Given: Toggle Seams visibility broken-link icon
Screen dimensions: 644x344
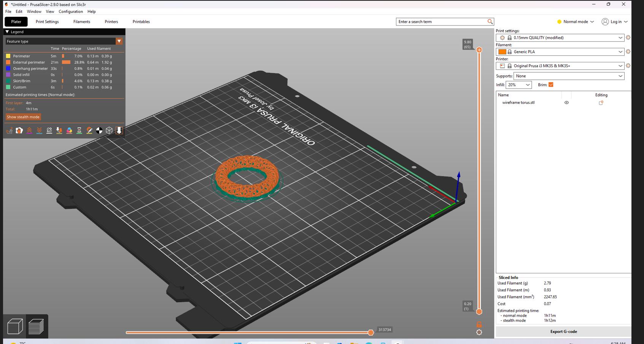Looking at the screenshot, I should point(49,130).
